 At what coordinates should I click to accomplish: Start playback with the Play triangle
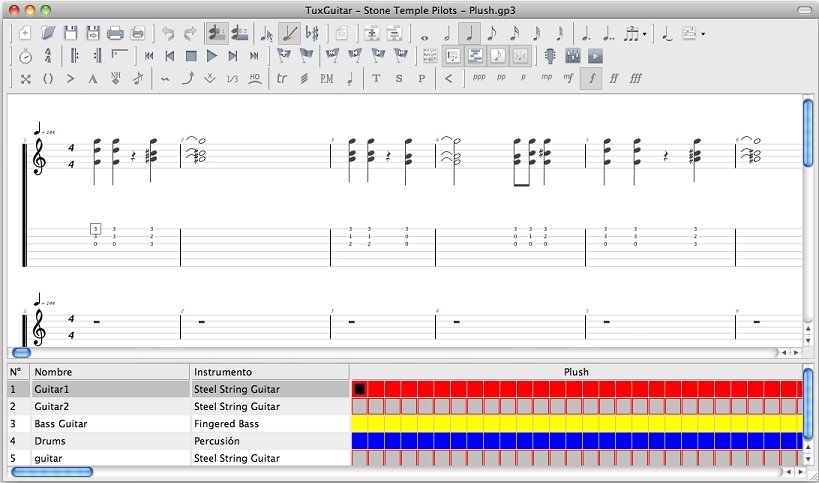(x=212, y=56)
